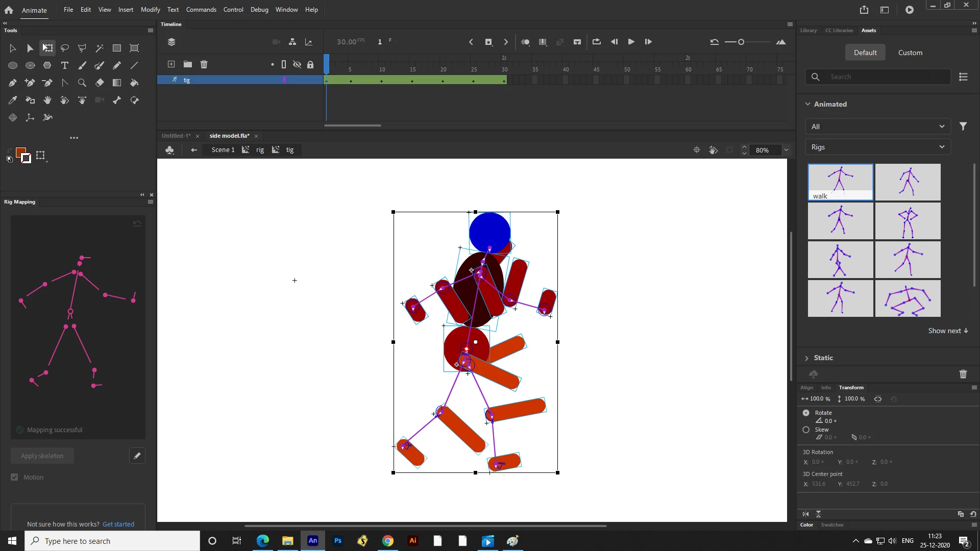The height and width of the screenshot is (551, 980).
Task: Choose the Paint Bucket tool
Action: pyautogui.click(x=134, y=83)
